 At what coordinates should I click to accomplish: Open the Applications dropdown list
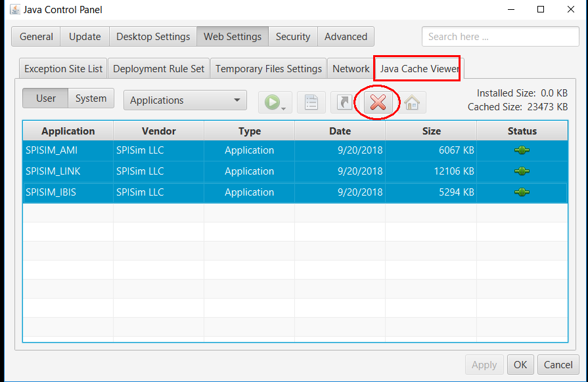(x=185, y=100)
